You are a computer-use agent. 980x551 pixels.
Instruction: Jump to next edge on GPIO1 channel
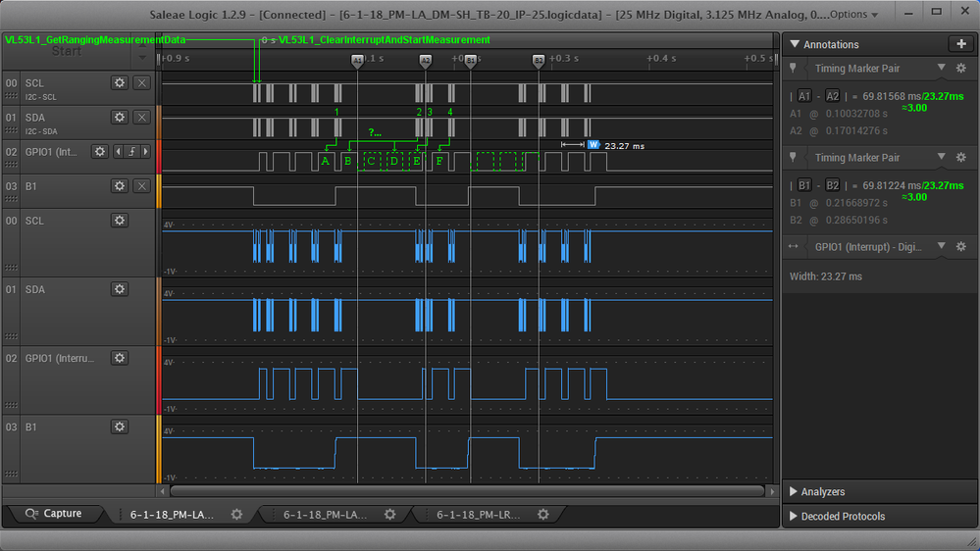tap(145, 152)
